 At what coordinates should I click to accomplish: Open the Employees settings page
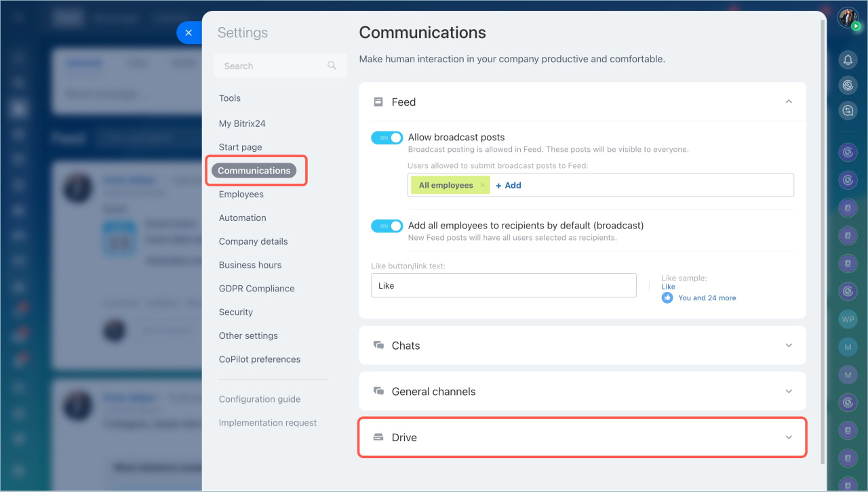[241, 194]
